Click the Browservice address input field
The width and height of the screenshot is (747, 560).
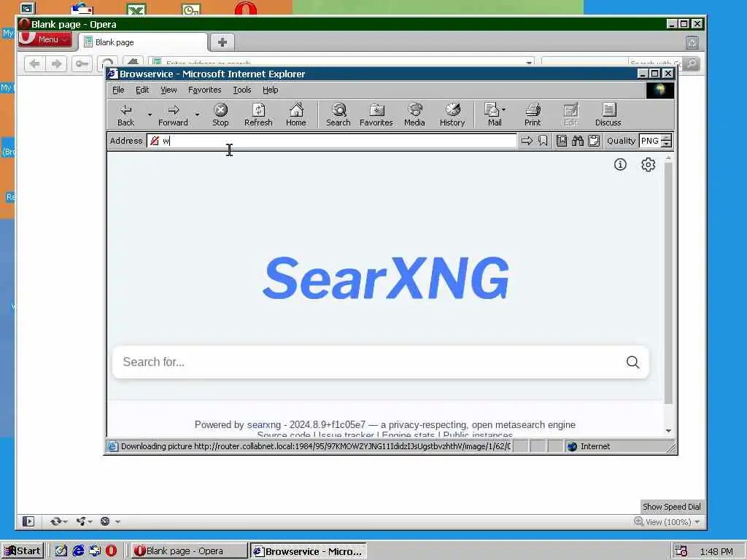(332, 141)
